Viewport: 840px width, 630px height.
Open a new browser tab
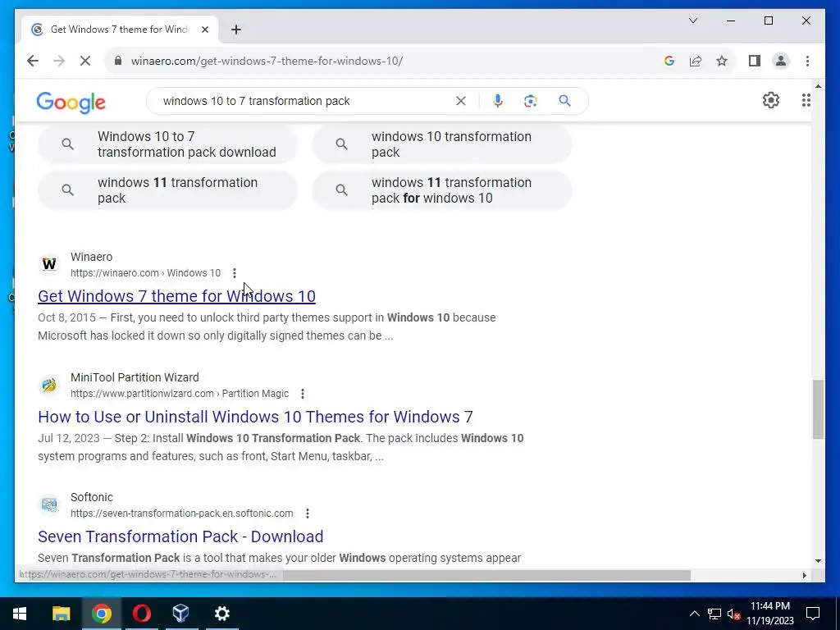[236, 30]
